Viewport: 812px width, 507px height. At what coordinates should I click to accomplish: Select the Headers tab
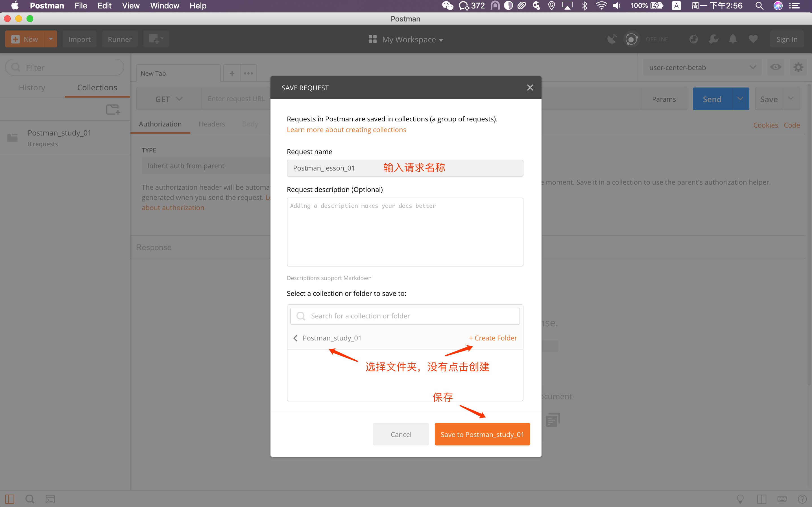[x=212, y=124]
